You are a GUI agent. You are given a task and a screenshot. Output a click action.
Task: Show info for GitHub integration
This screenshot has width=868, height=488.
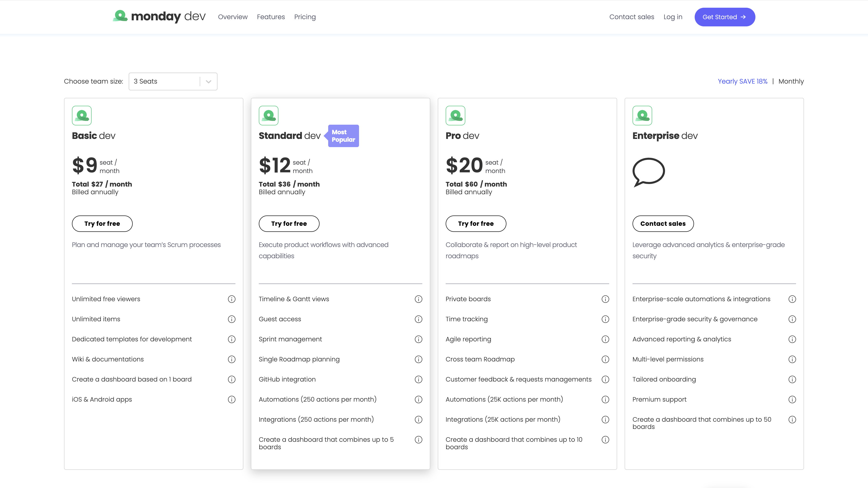click(x=419, y=379)
